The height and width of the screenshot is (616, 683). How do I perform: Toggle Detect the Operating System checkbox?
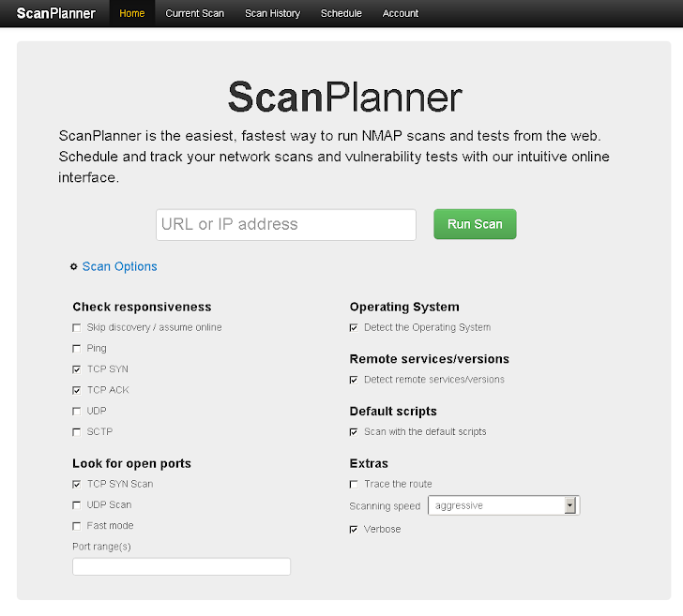click(x=354, y=328)
